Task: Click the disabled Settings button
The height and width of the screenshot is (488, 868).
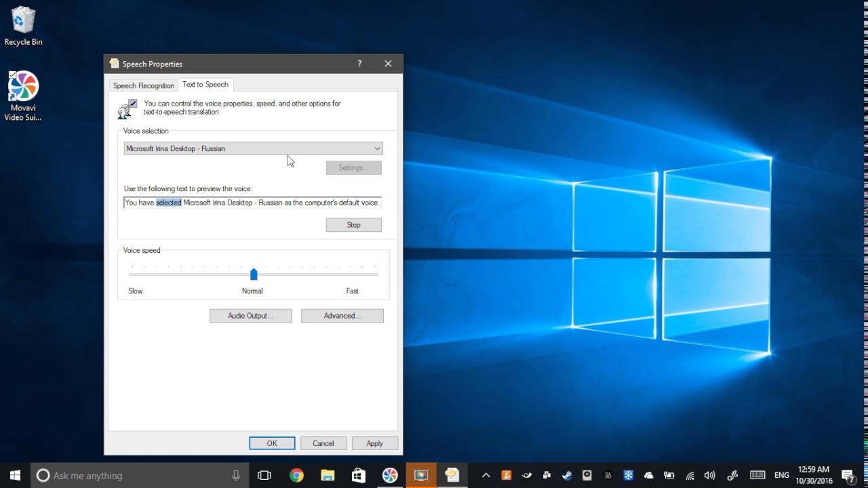Action: [353, 167]
